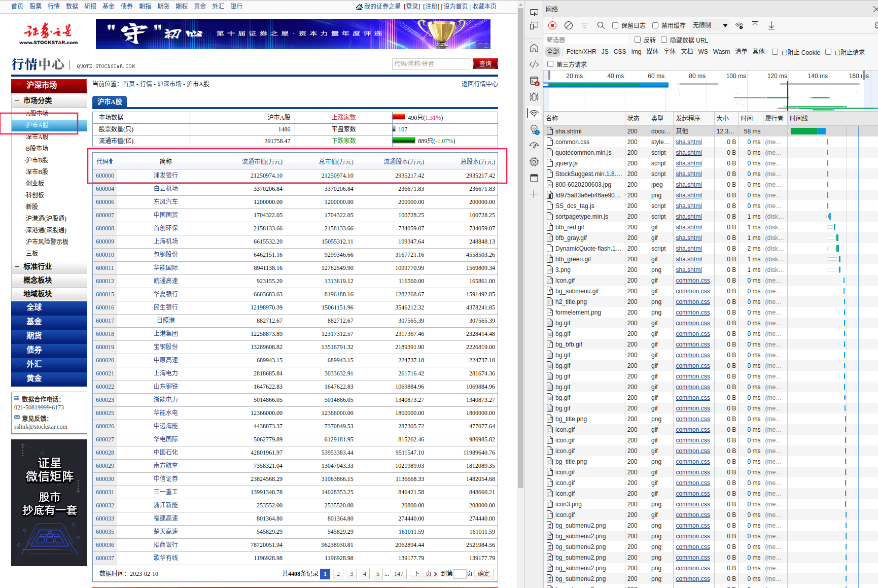Image resolution: width=878 pixels, height=588 pixels.
Task: Click image icon of fd975a83a6eb46ae90 request
Action: [549, 195]
